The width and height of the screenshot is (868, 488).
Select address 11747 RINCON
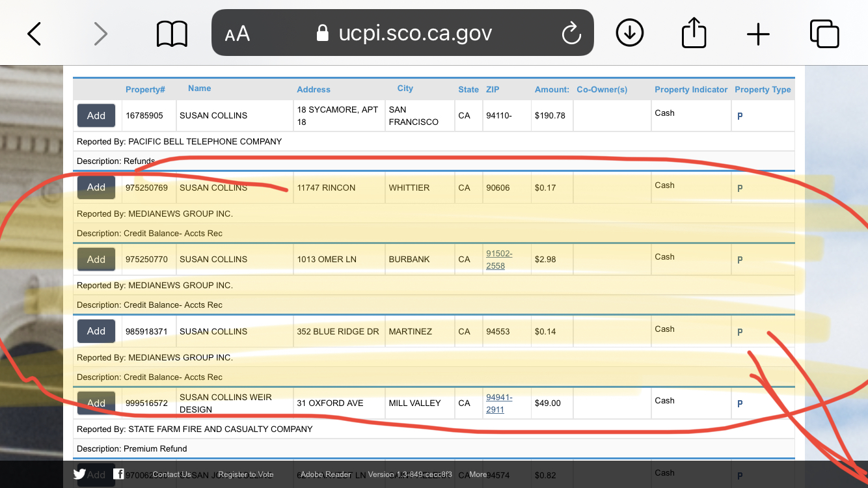(326, 187)
